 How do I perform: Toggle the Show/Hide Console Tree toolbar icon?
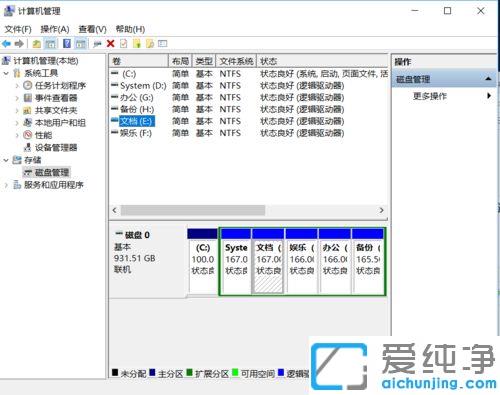point(51,44)
